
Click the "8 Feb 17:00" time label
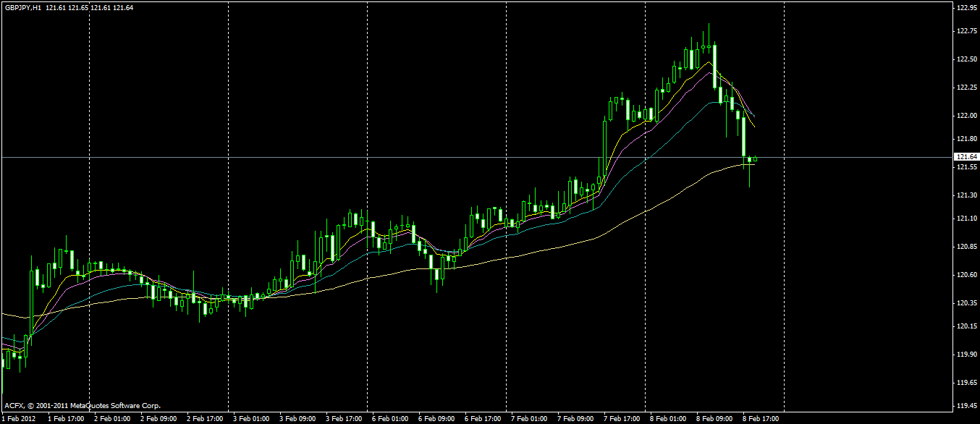[760, 418]
